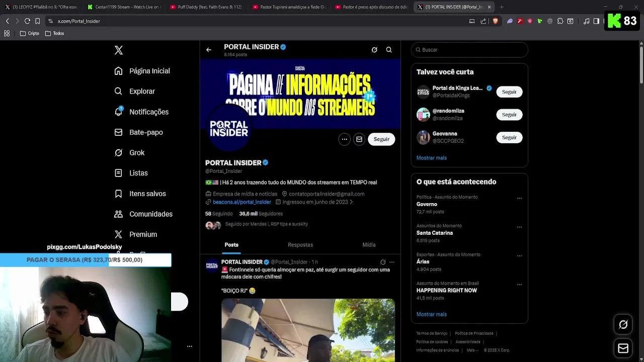644x362 pixels.
Task: Open options for HAPPENING RIGHT NOW trend
Action: pyautogui.click(x=519, y=284)
